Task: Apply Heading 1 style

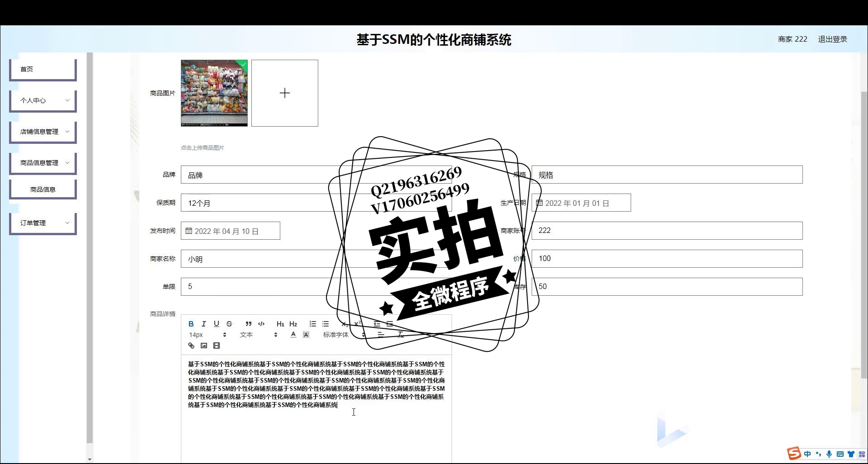Action: (x=280, y=324)
